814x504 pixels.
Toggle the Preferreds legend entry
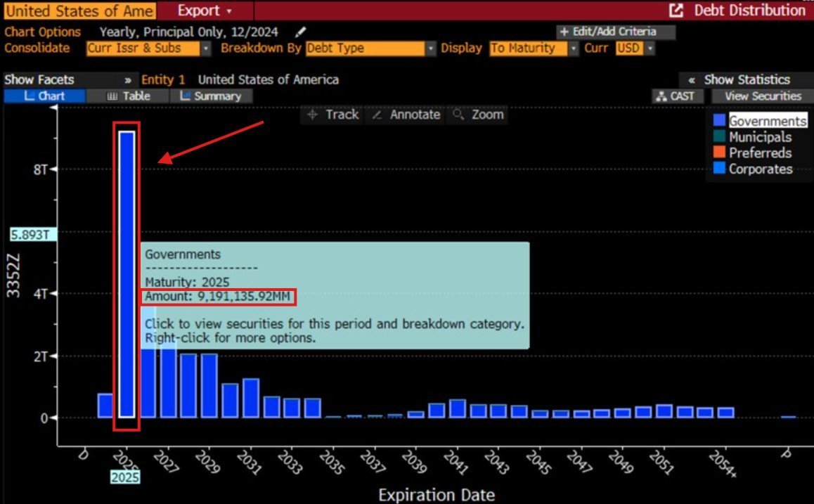(x=759, y=153)
